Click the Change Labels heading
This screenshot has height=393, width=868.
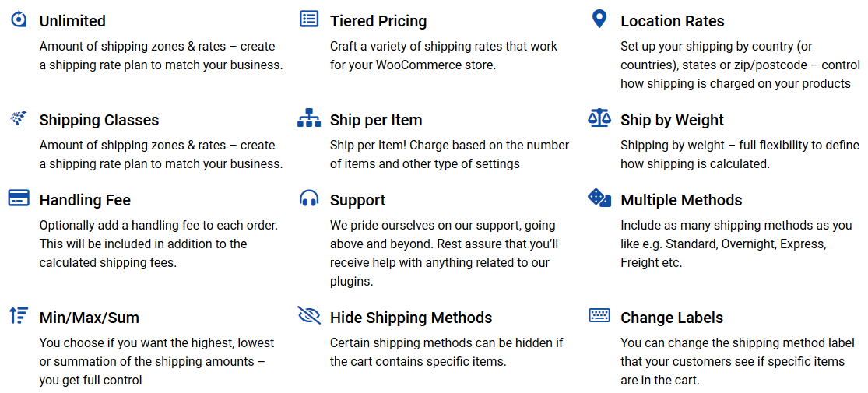pyautogui.click(x=672, y=318)
